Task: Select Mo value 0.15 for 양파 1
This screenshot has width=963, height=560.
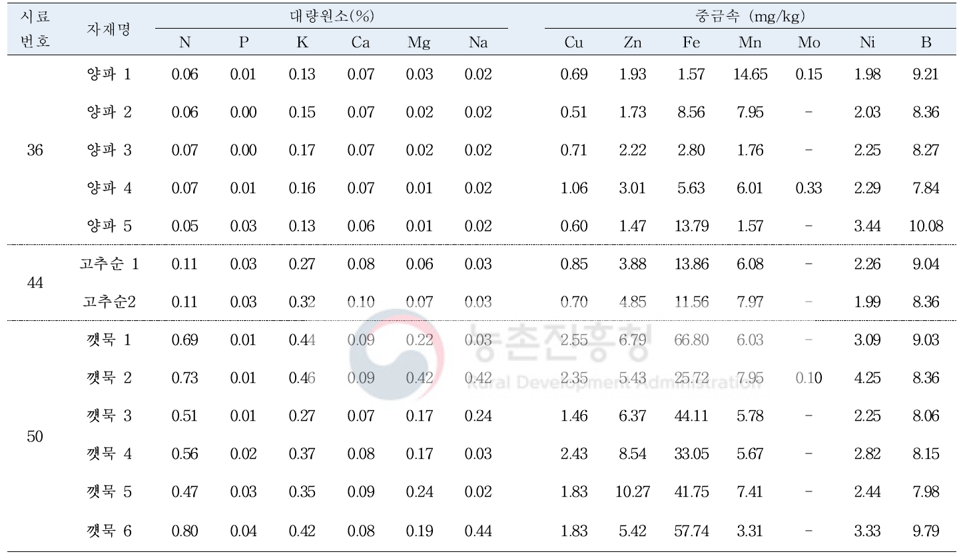Action: coord(808,75)
